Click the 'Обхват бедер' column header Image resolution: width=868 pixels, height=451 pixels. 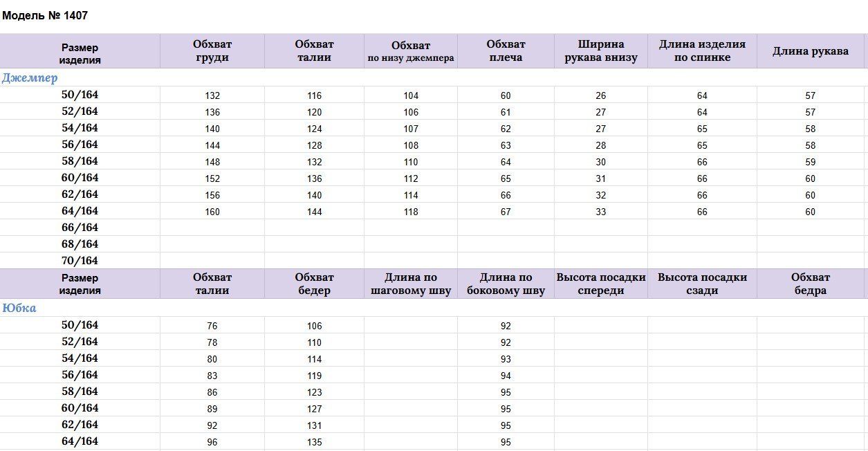315,284
